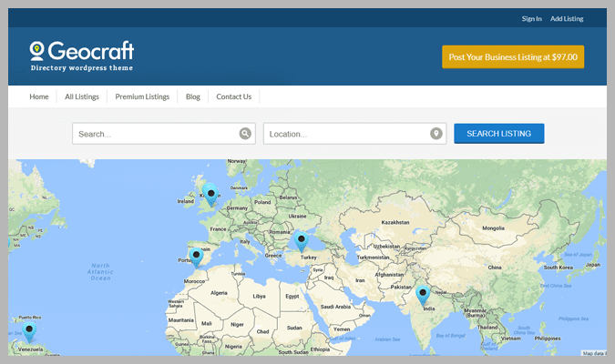The height and width of the screenshot is (364, 615).
Task: Click the Mongolia label on the map
Action: point(494,228)
